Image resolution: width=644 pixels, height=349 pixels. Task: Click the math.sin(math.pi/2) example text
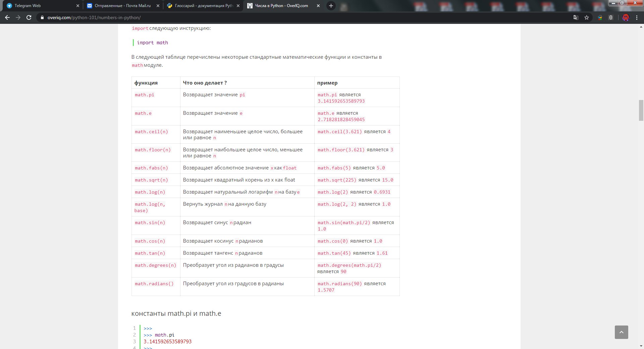[x=344, y=223]
